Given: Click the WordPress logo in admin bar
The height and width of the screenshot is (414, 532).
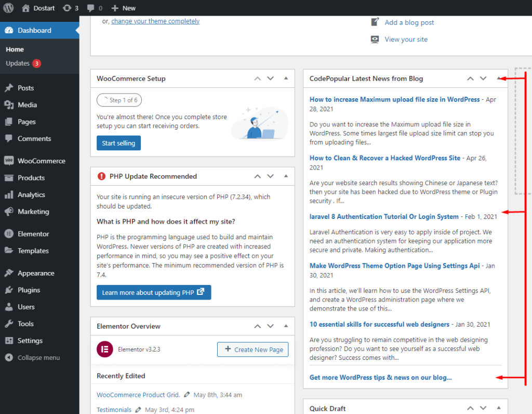Looking at the screenshot, I should tap(8, 8).
